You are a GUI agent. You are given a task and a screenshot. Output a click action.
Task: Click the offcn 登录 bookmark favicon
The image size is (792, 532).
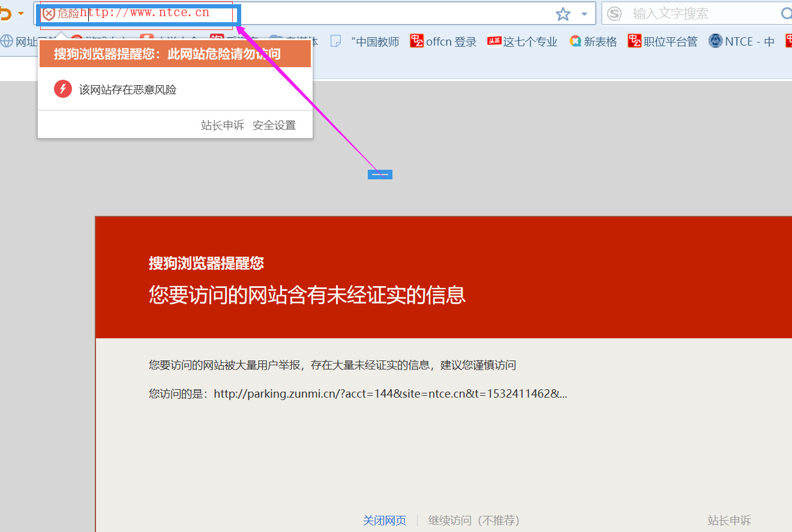click(x=417, y=41)
